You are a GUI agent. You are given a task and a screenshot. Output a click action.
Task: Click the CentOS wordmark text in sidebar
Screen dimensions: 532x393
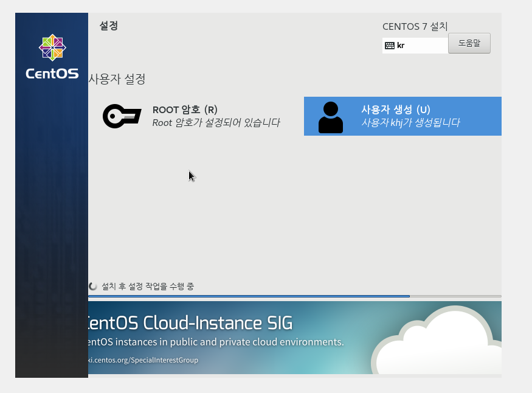(x=52, y=74)
